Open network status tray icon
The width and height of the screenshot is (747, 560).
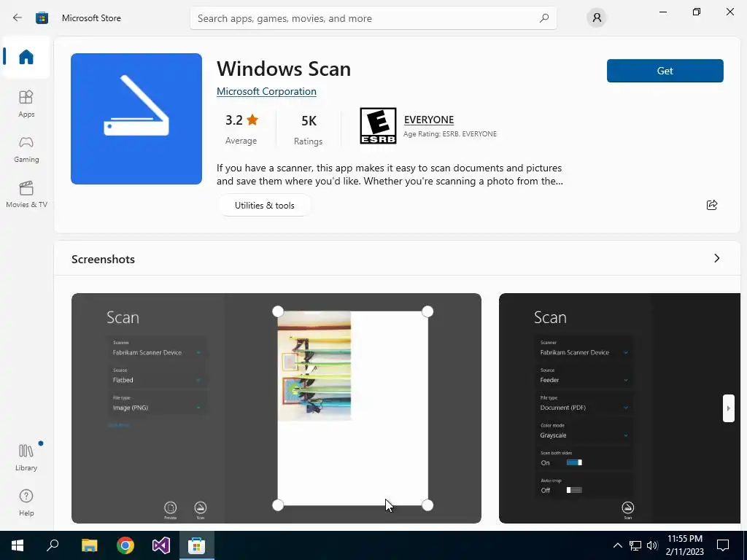tap(635, 545)
